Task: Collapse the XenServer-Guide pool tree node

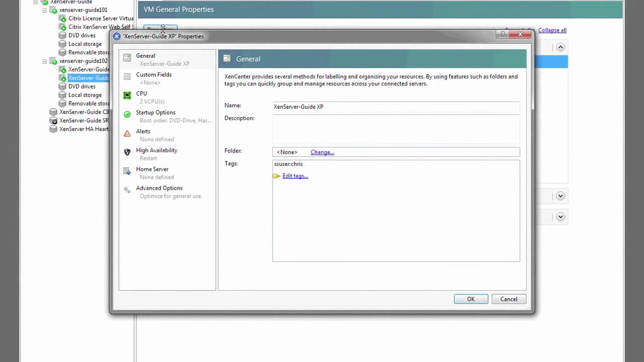Action: click(x=36, y=2)
